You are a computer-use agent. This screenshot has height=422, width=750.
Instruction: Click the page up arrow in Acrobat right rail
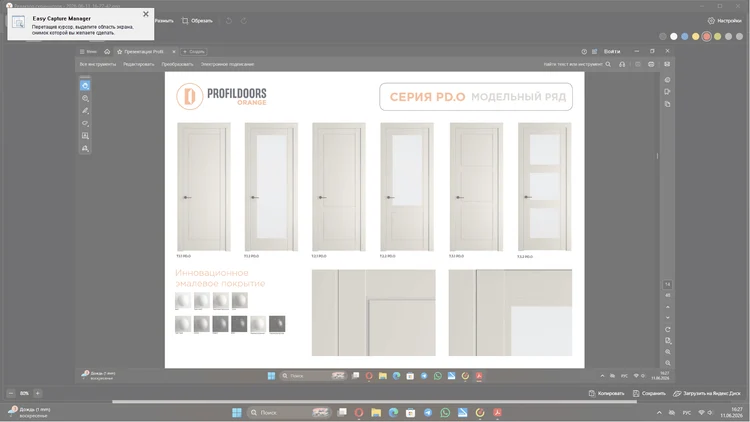668,307
